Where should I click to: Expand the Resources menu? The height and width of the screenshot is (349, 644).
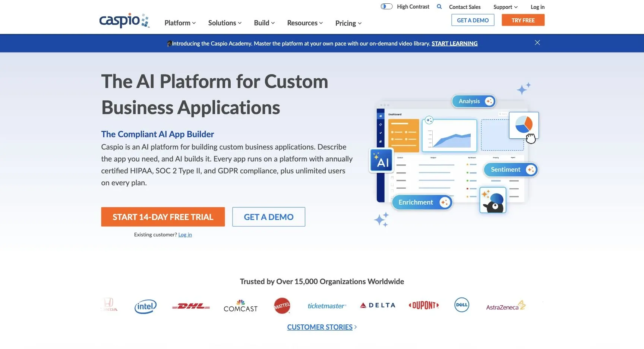coord(305,23)
